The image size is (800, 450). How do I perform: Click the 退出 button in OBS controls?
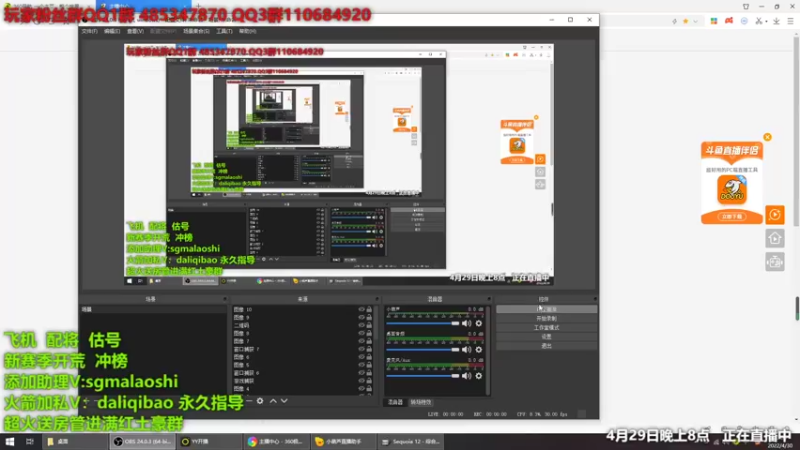[x=546, y=346]
